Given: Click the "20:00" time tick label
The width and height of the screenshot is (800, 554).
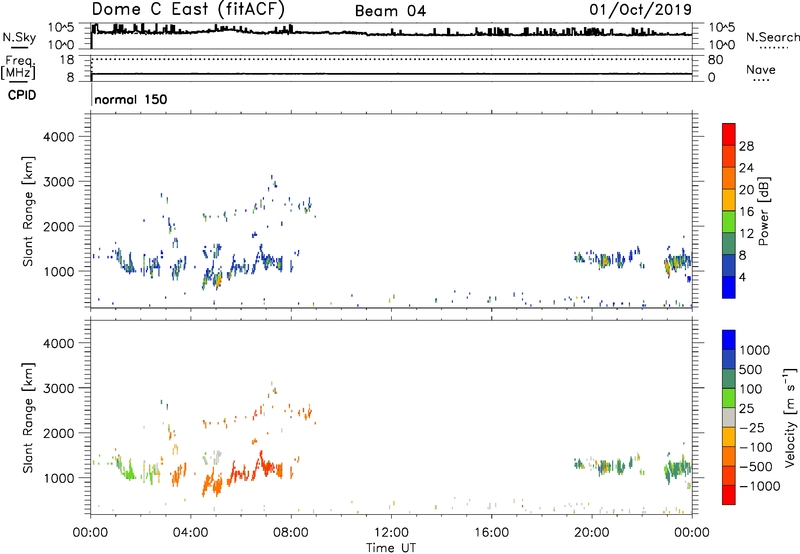Looking at the screenshot, I should pyautogui.click(x=591, y=533).
